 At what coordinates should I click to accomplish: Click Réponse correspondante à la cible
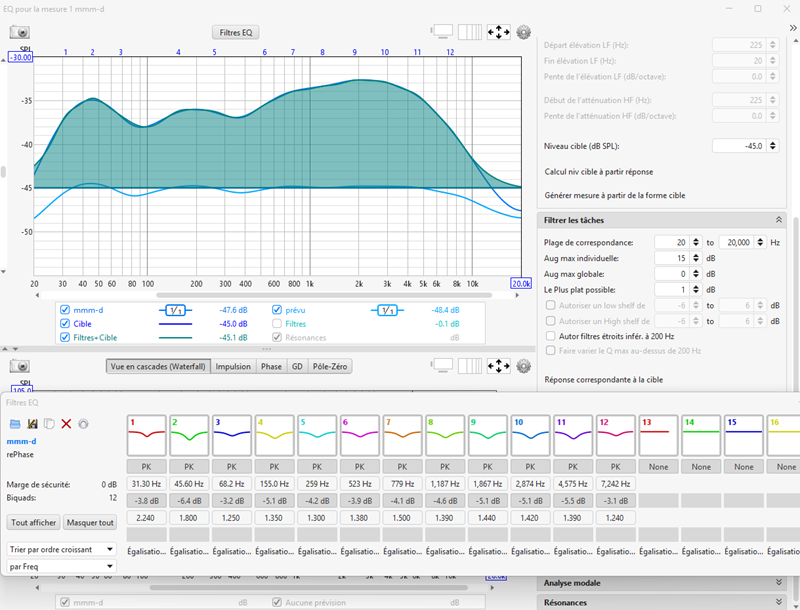tap(603, 379)
